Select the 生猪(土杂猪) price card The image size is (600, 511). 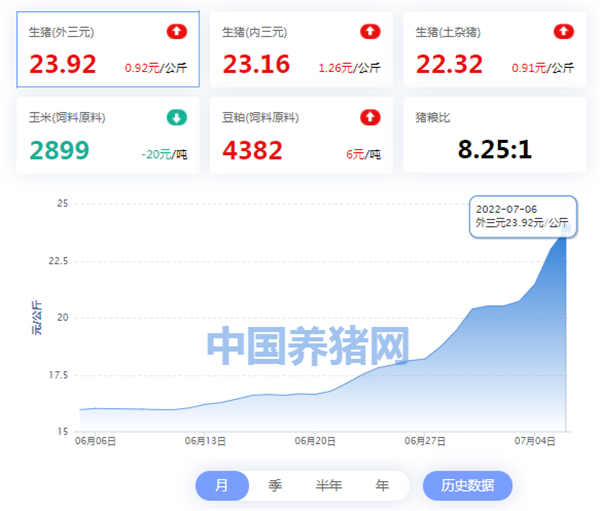(x=495, y=49)
